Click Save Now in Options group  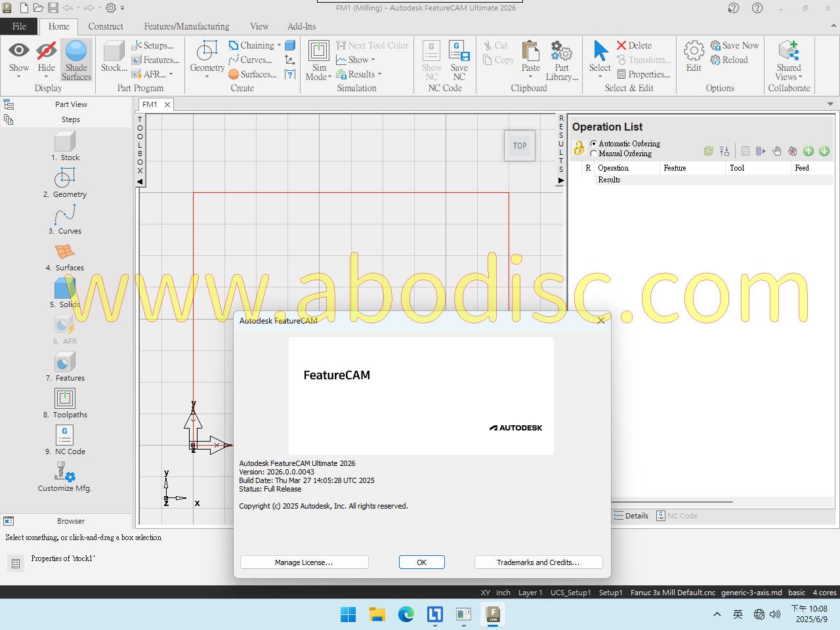coord(734,45)
